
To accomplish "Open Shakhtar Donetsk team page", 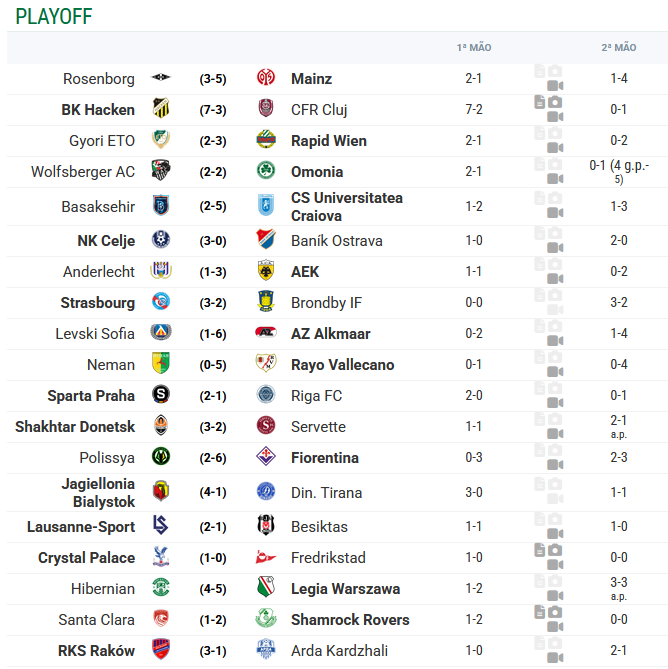I will 75,427.
